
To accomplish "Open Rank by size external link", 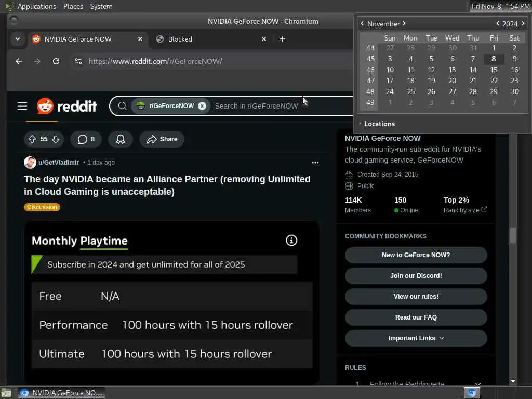I will click(465, 210).
